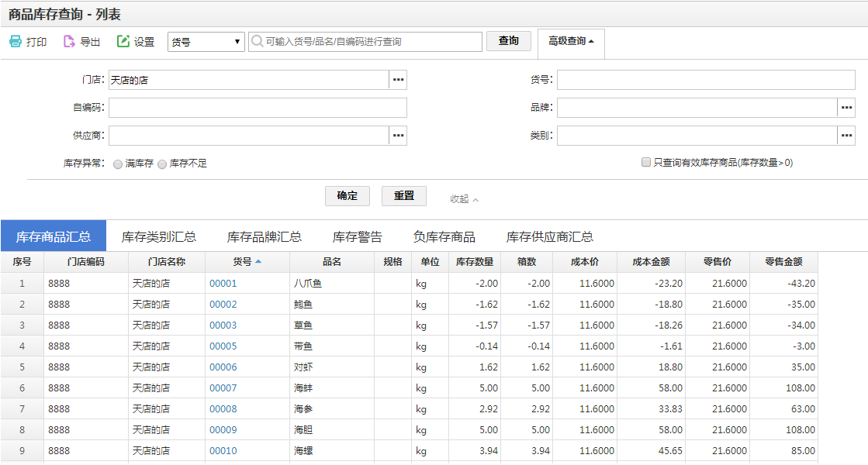
Task: Switch to 库存类别汇总 tab
Action: 159,236
